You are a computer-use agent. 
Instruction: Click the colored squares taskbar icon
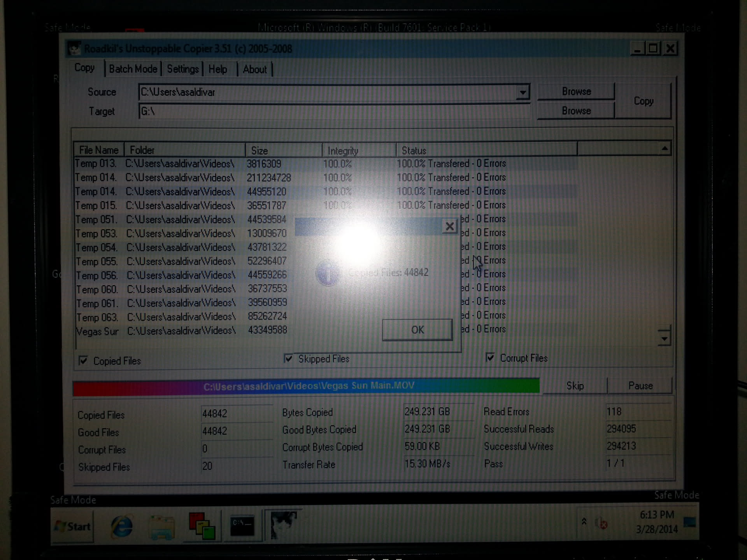click(202, 526)
